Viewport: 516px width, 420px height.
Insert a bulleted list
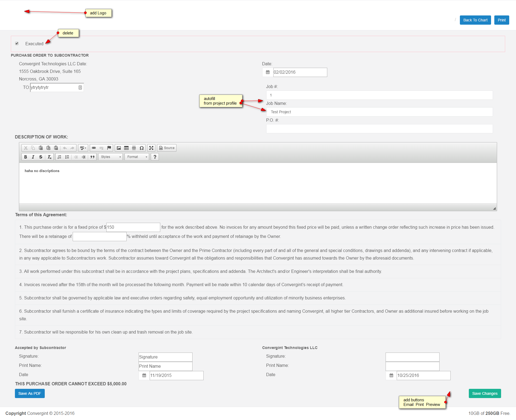click(x=67, y=157)
